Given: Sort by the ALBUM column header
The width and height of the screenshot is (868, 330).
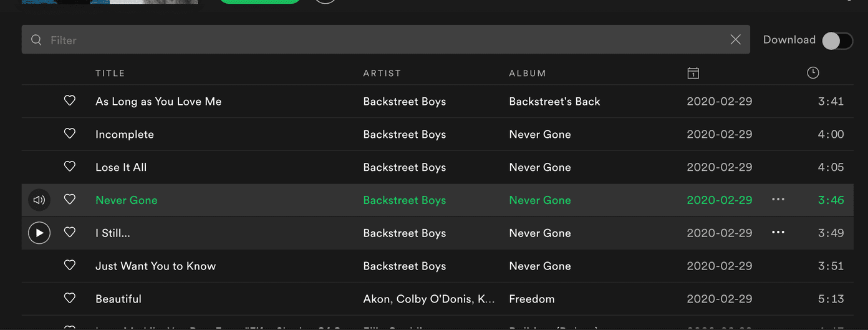Looking at the screenshot, I should pos(528,73).
